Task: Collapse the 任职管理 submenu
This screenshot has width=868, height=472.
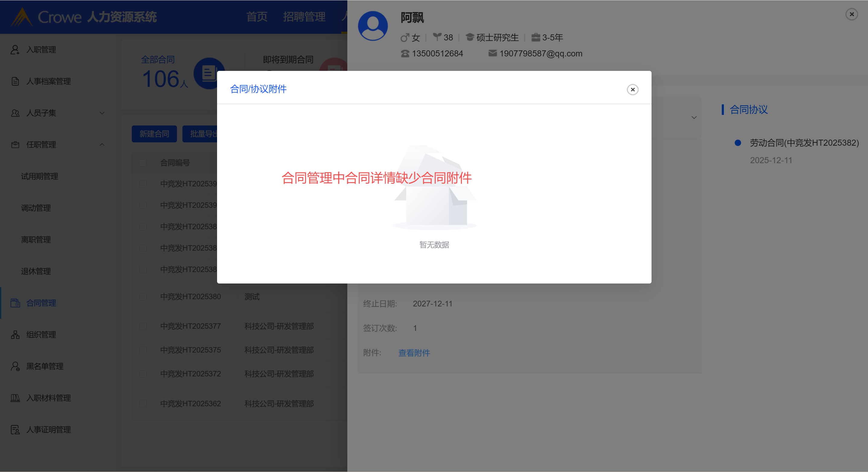Action: [102, 145]
